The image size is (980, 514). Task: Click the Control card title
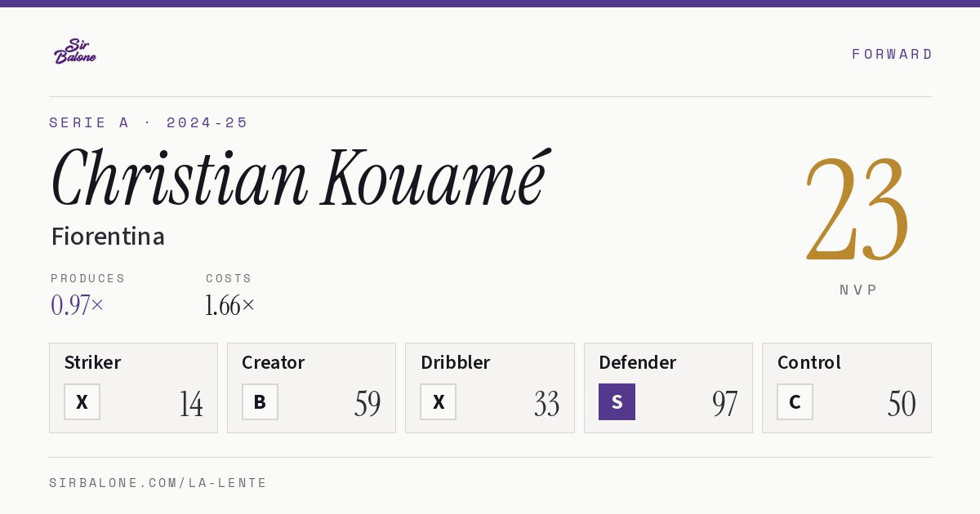(x=808, y=362)
